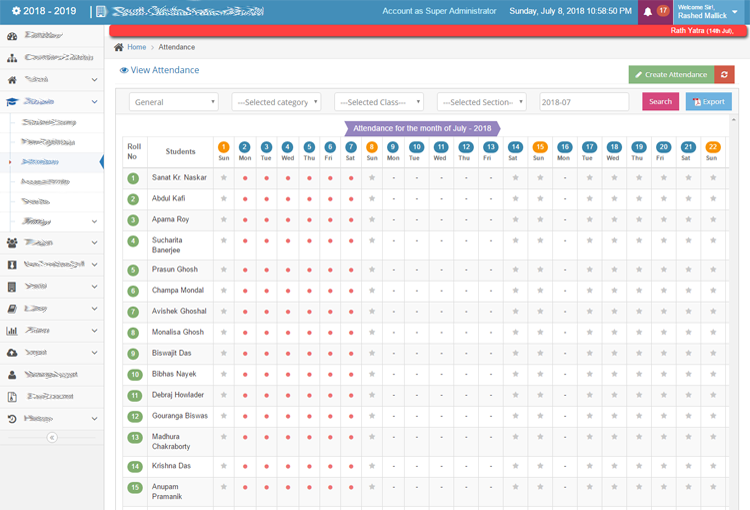750x510 pixels.
Task: Click the Roll No column header
Action: [134, 152]
